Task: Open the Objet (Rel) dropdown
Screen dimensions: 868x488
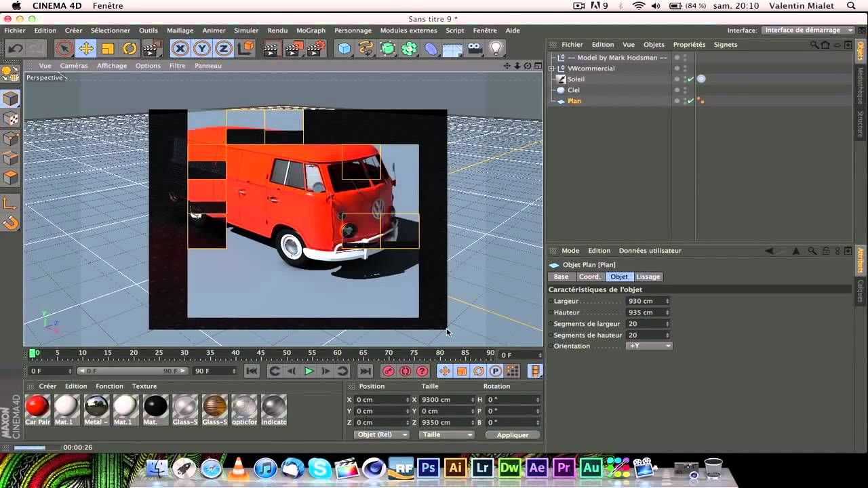Action: pyautogui.click(x=381, y=434)
